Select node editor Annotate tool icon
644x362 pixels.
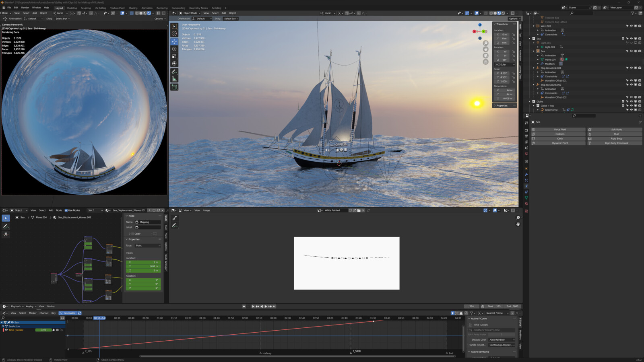tap(6, 226)
